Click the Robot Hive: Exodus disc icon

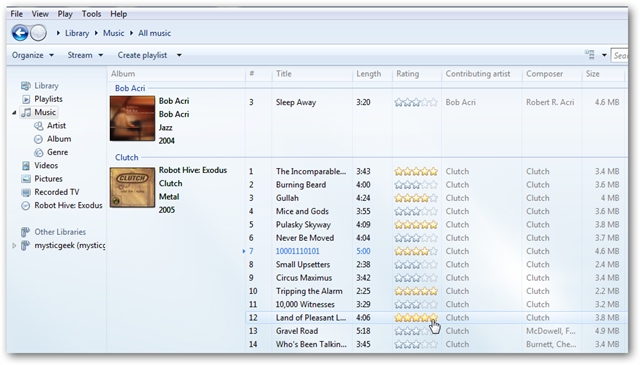tap(26, 205)
